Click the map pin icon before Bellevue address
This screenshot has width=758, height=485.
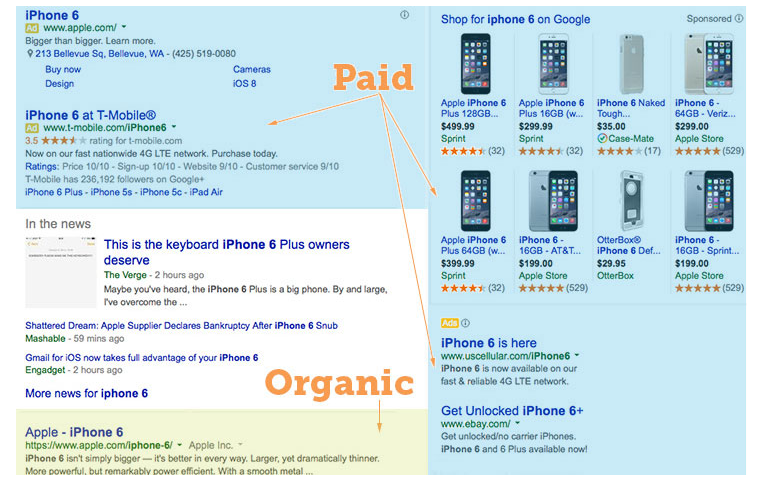pos(30,54)
